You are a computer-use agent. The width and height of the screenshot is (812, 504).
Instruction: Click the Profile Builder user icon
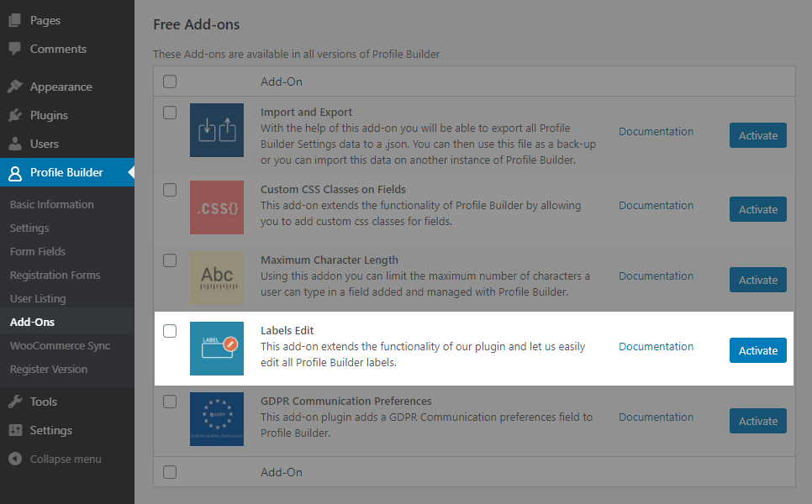[x=15, y=173]
